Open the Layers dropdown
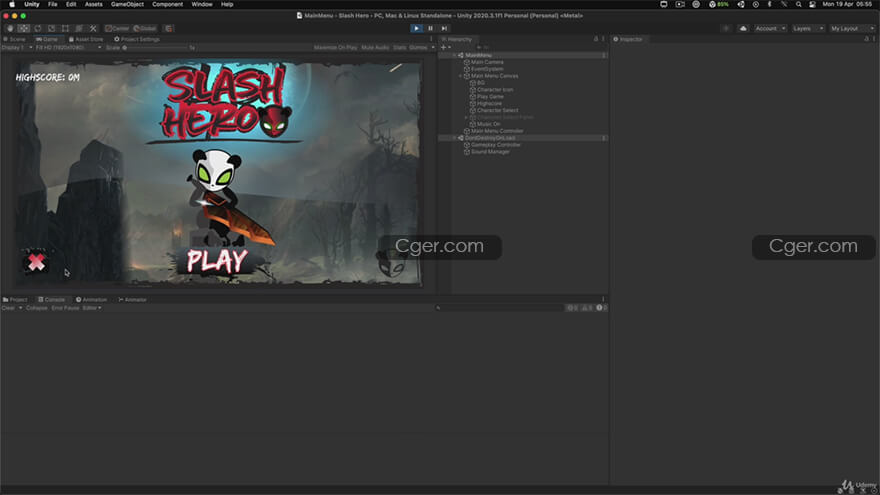This screenshot has width=880, height=495. [x=808, y=28]
